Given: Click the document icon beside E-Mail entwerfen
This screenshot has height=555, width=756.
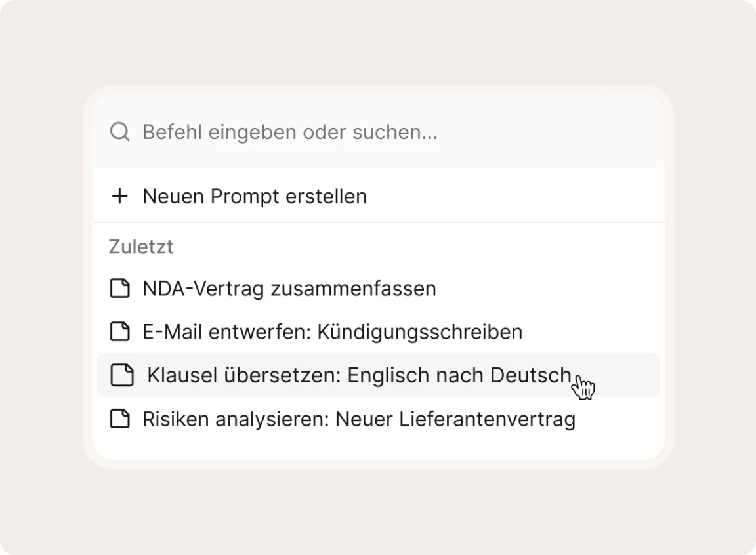Looking at the screenshot, I should [x=119, y=331].
